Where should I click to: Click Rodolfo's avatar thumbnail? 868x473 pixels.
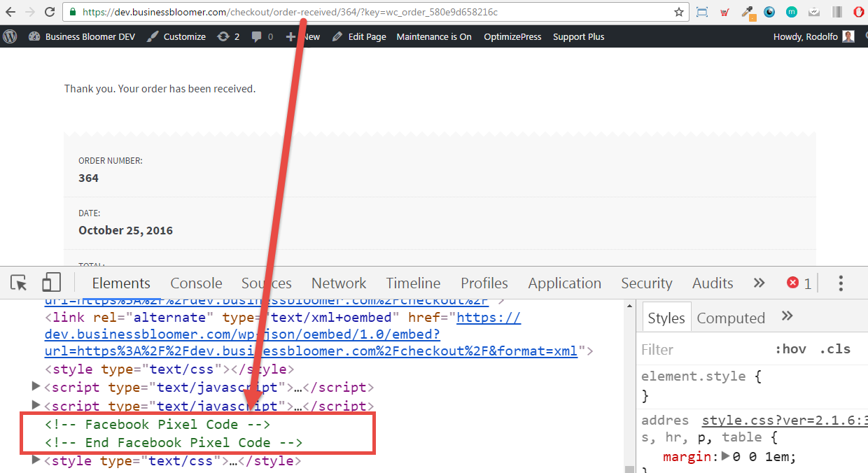(848, 36)
